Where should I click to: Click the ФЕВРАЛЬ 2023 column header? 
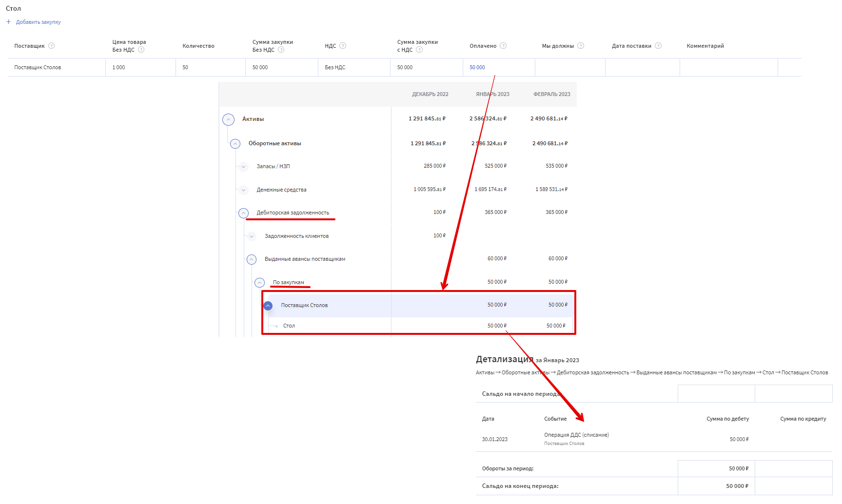click(x=551, y=95)
